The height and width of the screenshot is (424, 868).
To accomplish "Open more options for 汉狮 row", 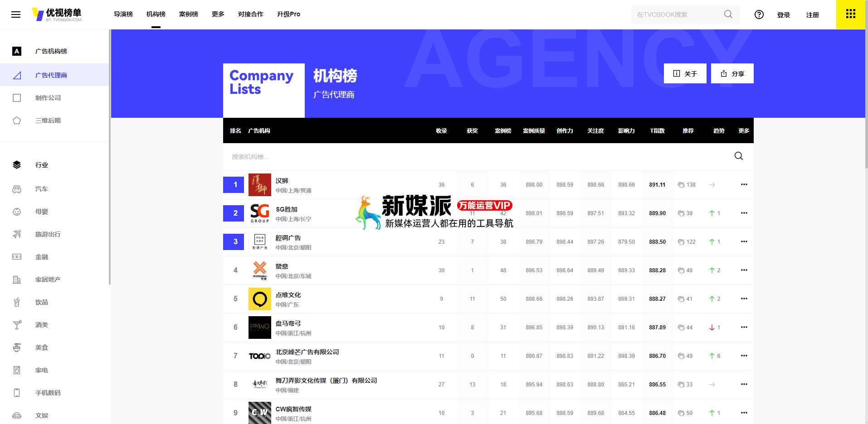I will tap(744, 184).
